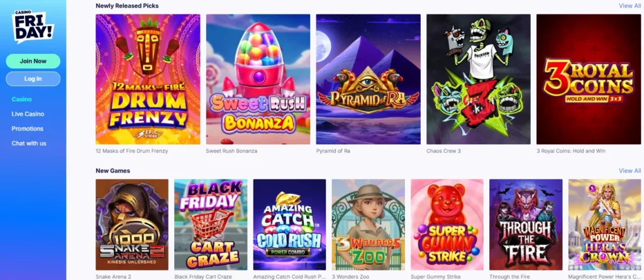This screenshot has width=644, height=280.
Task: Open the Snake Arena 2 game thumbnail
Action: click(132, 224)
